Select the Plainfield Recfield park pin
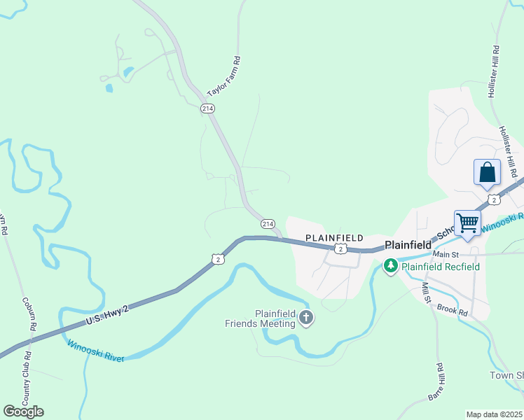Screen dimensions: 524x420 tap(390, 267)
